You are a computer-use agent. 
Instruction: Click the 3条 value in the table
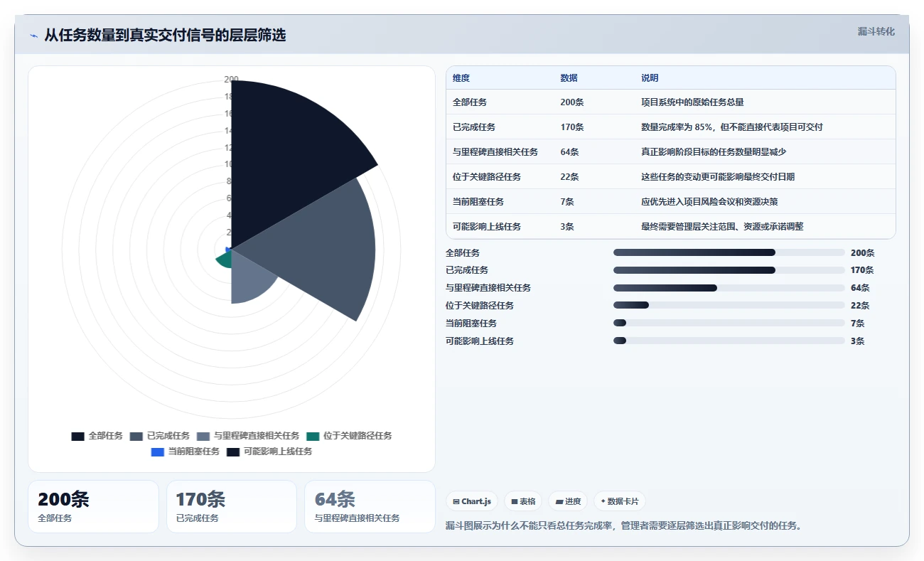[x=567, y=227]
